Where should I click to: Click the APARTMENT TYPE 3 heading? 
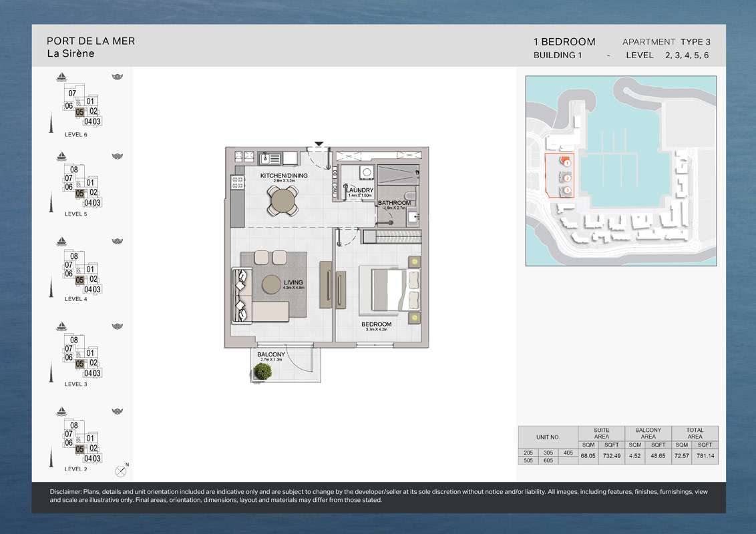[x=666, y=42]
